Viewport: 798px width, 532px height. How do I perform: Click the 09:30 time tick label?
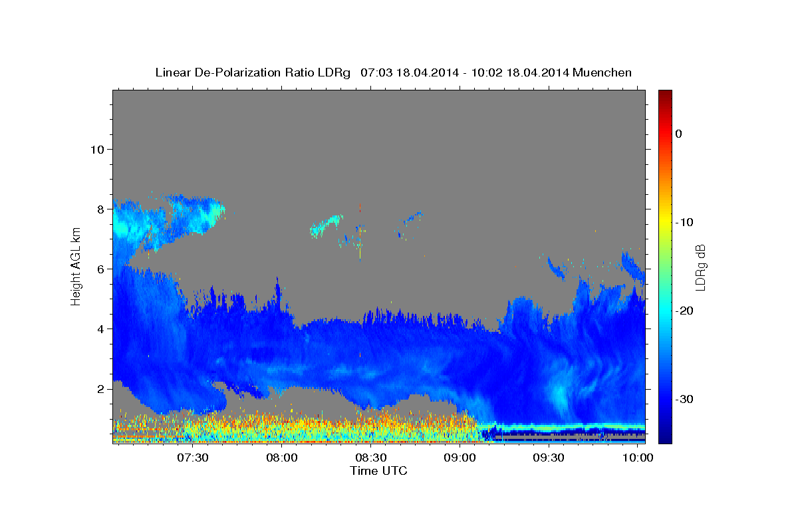click(x=549, y=458)
